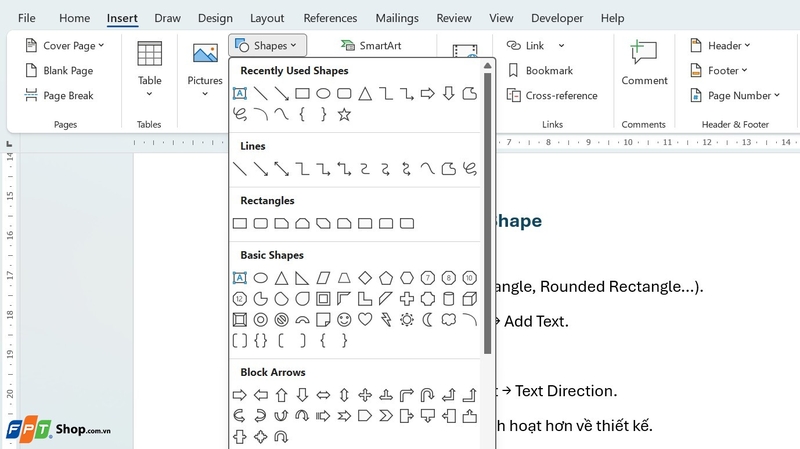
Task: Pick the diamond shape in Basic Shapes
Action: click(x=365, y=278)
